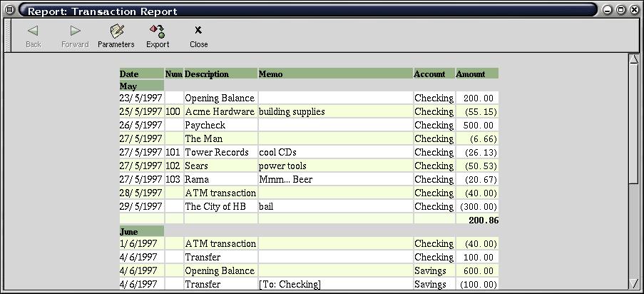Click the Forward navigation arrow
The width and height of the screenshot is (644, 294).
[75, 36]
